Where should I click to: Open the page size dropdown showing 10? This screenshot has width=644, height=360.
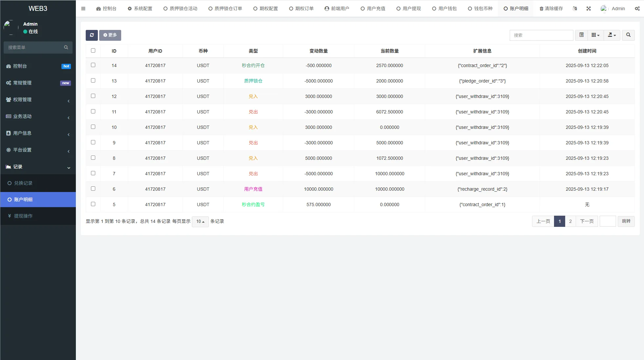(200, 222)
